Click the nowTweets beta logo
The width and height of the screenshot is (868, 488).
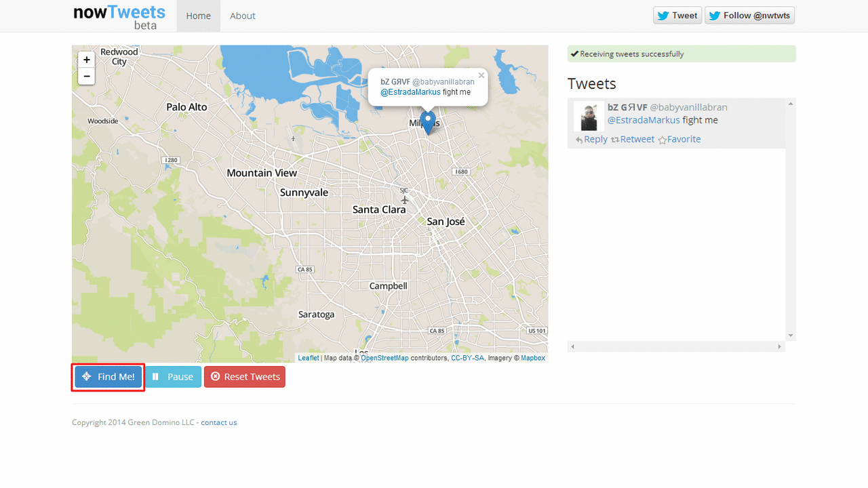point(119,17)
